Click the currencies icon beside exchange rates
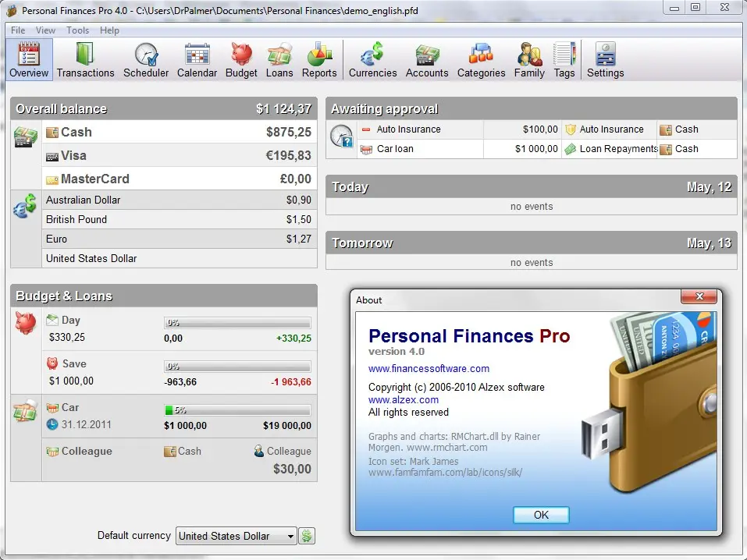 [25, 206]
